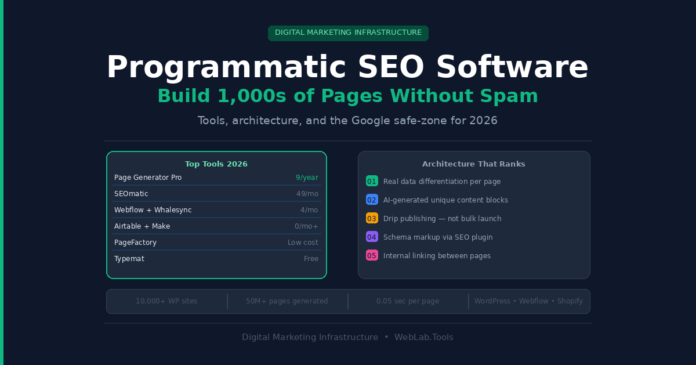Select the SEOmatic tool row
This screenshot has width=696, height=365.
(216, 194)
